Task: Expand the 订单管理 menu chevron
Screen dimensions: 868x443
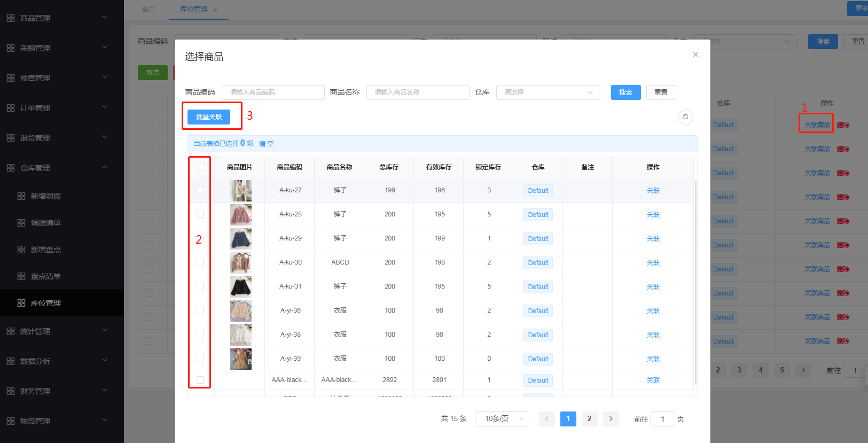Action: (105, 107)
